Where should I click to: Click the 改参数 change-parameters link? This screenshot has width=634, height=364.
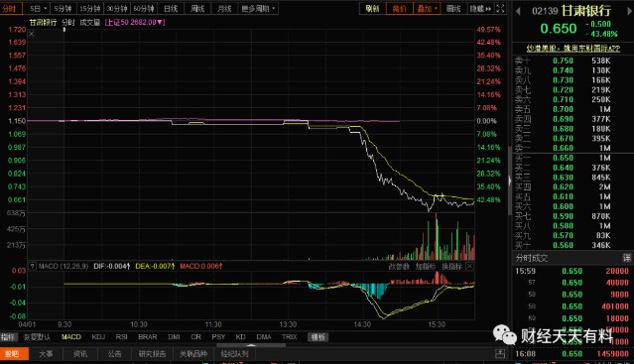tap(399, 266)
